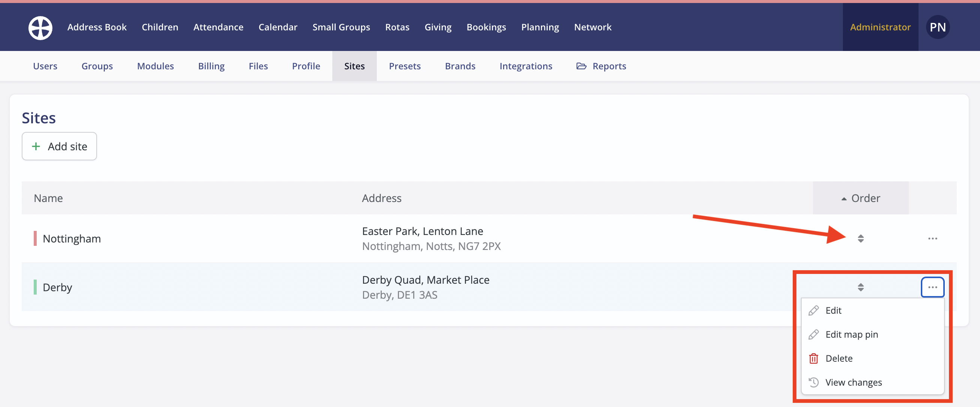
Task: Open Nottingham's three-dot actions menu
Action: coord(932,239)
